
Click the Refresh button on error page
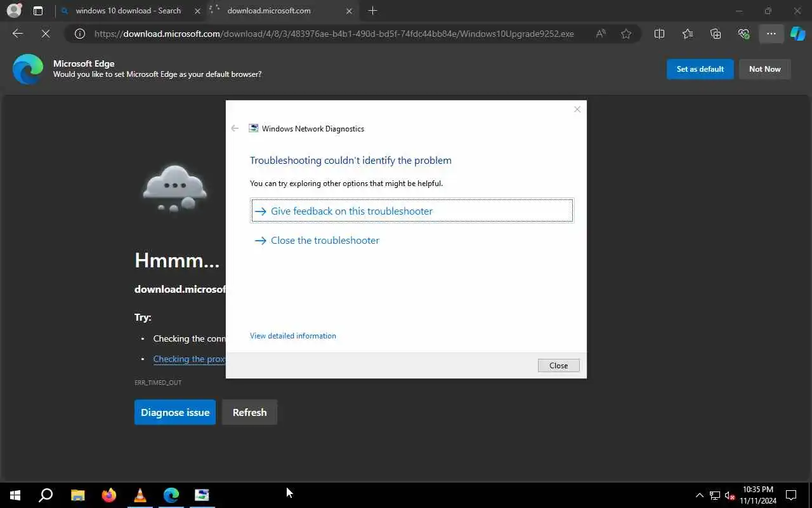249,412
